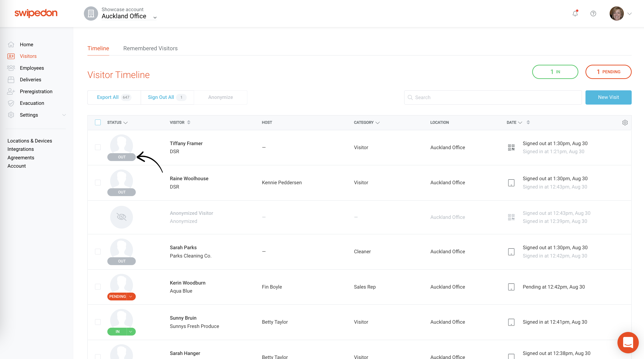Screen dimensions: 644x359
Task: Expand the Settings submenu chevron
Action: tap(64, 115)
